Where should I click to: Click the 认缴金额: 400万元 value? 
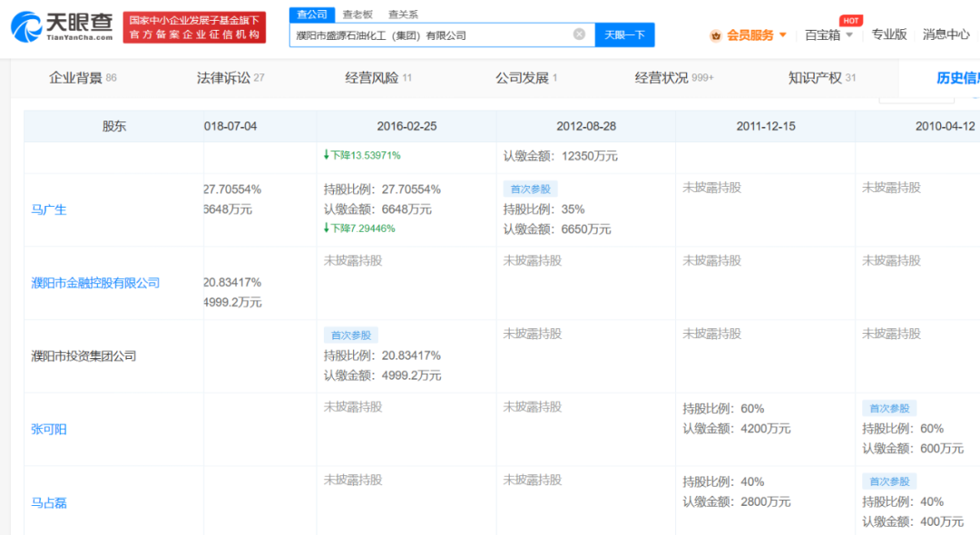913,521
